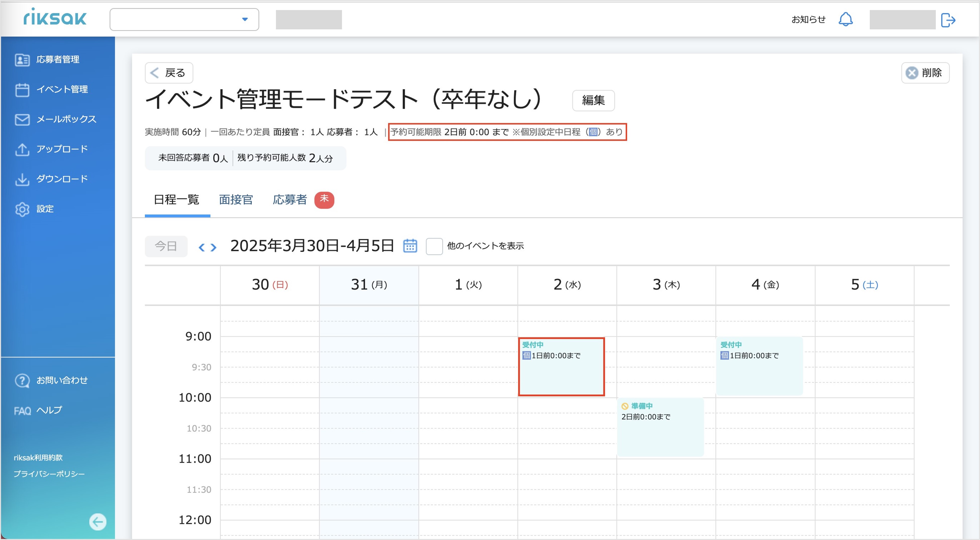
Task: Switch to 面接官 tab
Action: 236,200
